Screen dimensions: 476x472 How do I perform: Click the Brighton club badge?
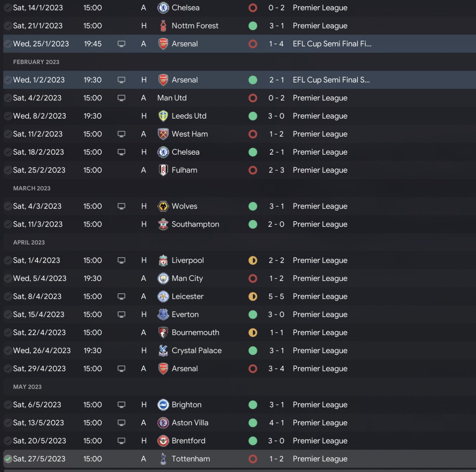(163, 405)
